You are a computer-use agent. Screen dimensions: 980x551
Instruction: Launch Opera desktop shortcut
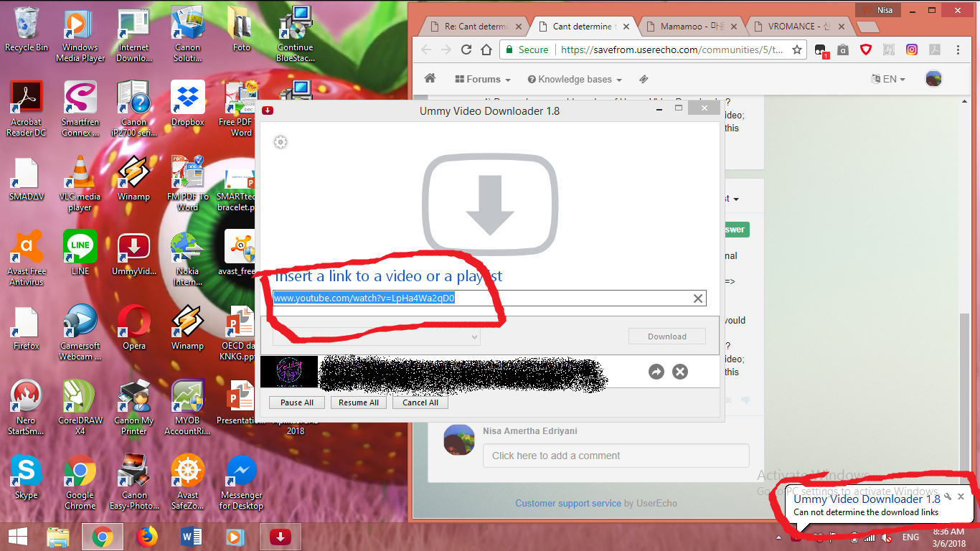[134, 327]
